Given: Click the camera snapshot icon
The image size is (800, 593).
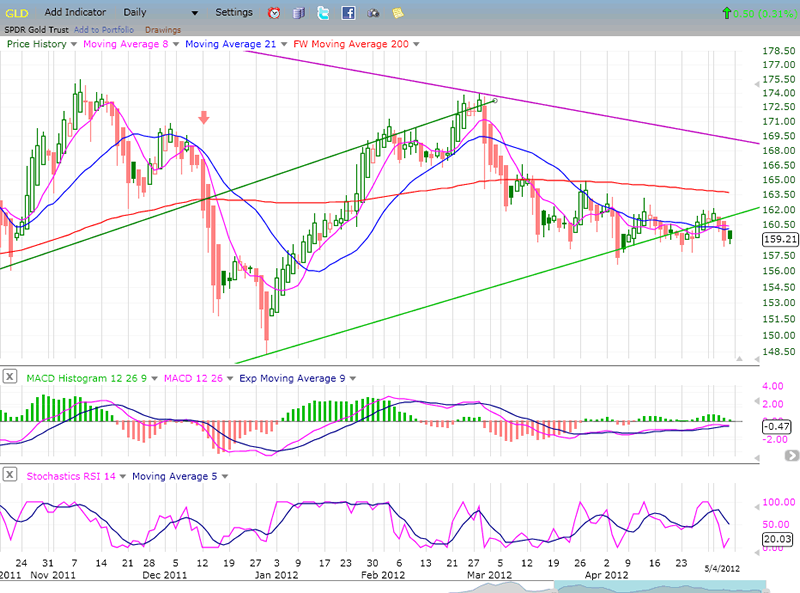Looking at the screenshot, I should (373, 13).
